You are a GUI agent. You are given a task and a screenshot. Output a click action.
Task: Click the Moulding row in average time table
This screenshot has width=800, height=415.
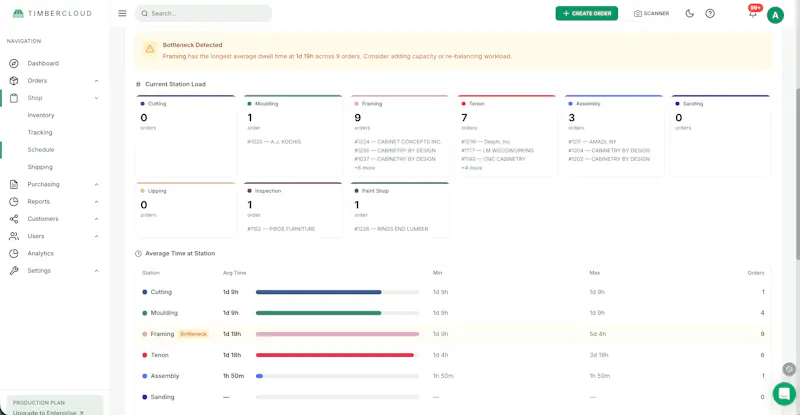453,313
